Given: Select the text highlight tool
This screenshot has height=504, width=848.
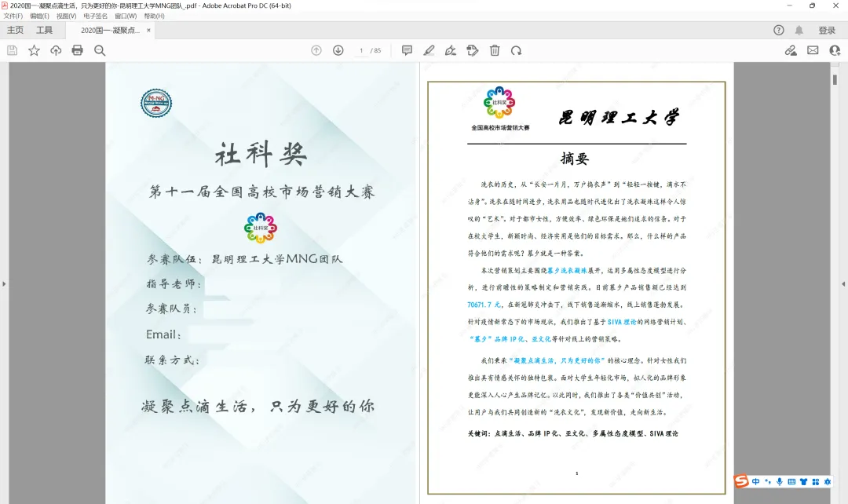Looking at the screenshot, I should click(429, 50).
